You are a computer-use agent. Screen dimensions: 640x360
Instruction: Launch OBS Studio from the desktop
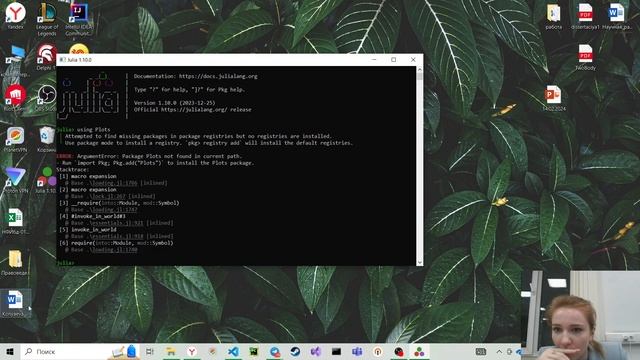(x=47, y=98)
